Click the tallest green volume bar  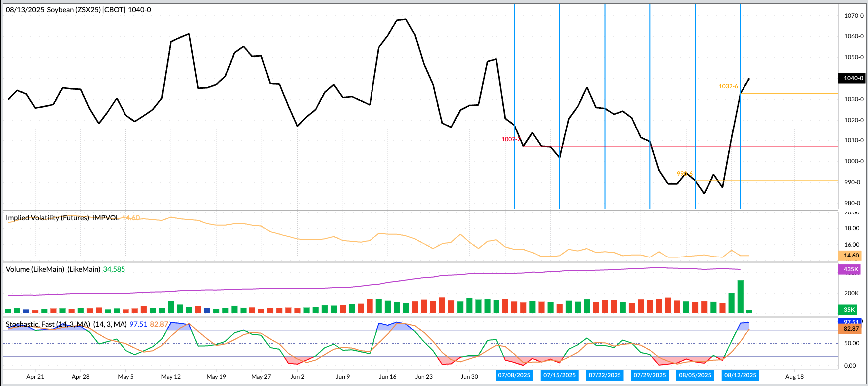pyautogui.click(x=741, y=296)
